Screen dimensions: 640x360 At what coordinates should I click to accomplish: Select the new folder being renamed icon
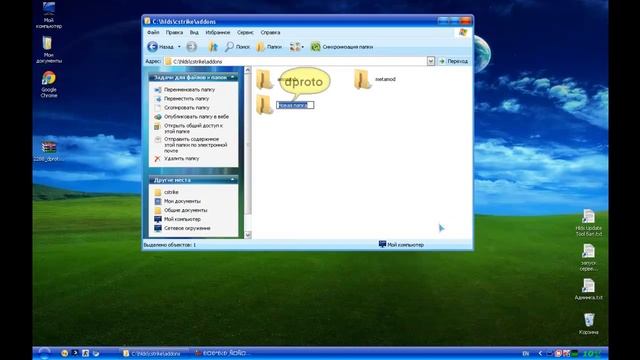(264, 105)
